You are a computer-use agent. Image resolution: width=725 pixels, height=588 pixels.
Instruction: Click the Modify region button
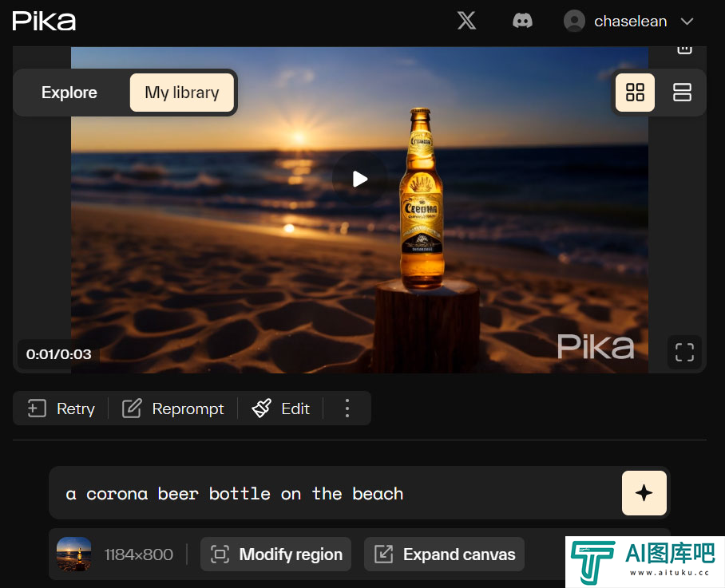[x=276, y=554]
